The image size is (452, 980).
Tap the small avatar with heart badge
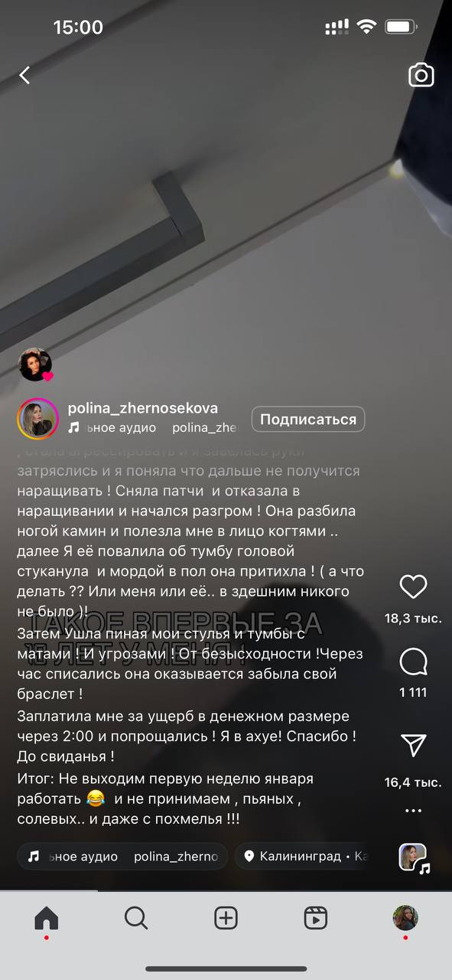pyautogui.click(x=35, y=365)
